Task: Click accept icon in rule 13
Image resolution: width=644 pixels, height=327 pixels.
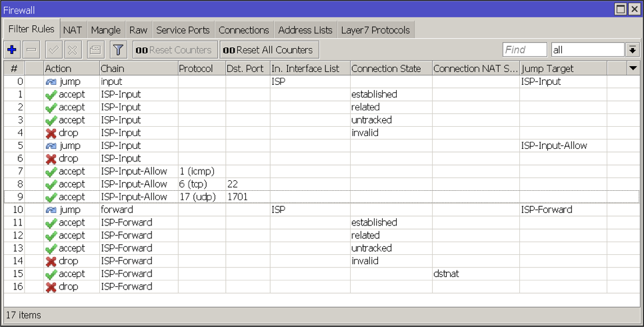Action: coord(51,248)
